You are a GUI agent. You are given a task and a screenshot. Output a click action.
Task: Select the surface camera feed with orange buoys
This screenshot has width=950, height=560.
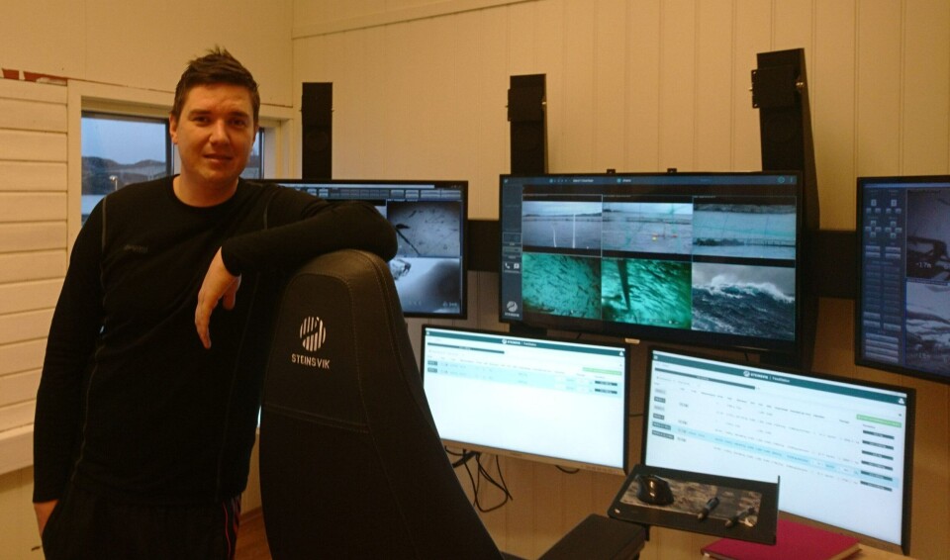(646, 228)
